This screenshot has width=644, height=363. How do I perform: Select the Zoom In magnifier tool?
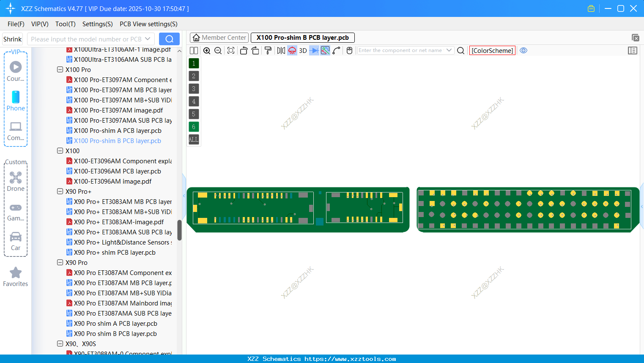(207, 50)
